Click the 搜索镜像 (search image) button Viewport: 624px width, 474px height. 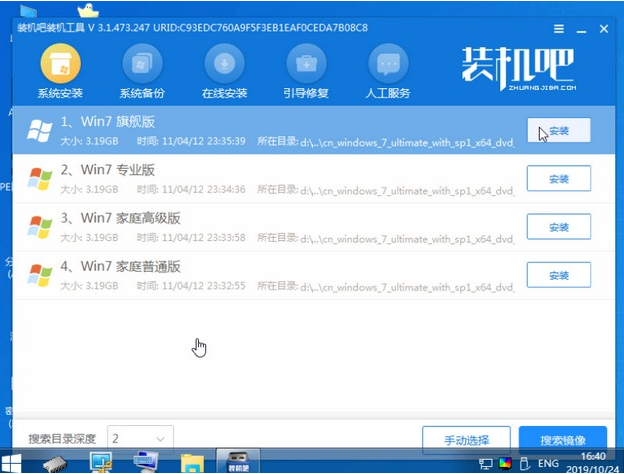563,440
